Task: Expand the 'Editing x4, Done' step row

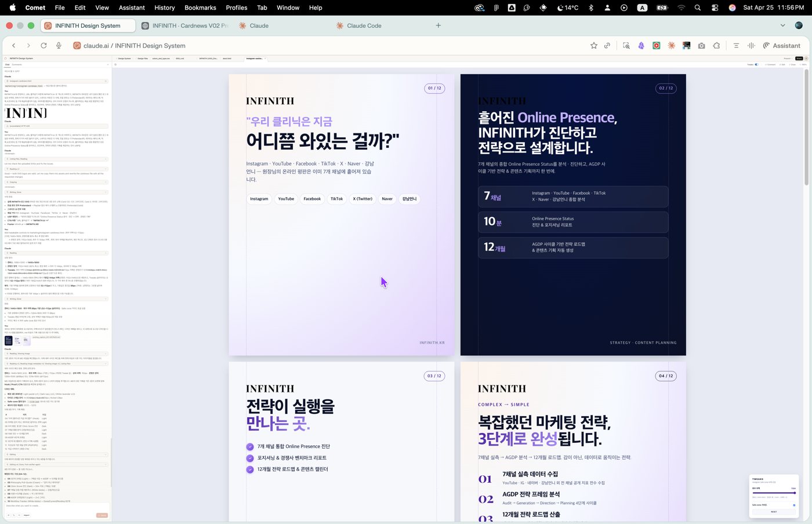Action: click(56, 464)
